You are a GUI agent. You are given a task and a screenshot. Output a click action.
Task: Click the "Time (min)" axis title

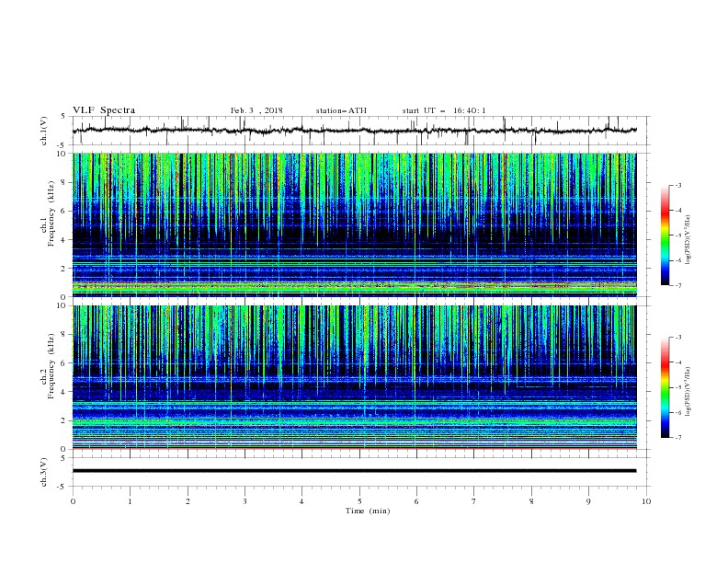tap(368, 511)
